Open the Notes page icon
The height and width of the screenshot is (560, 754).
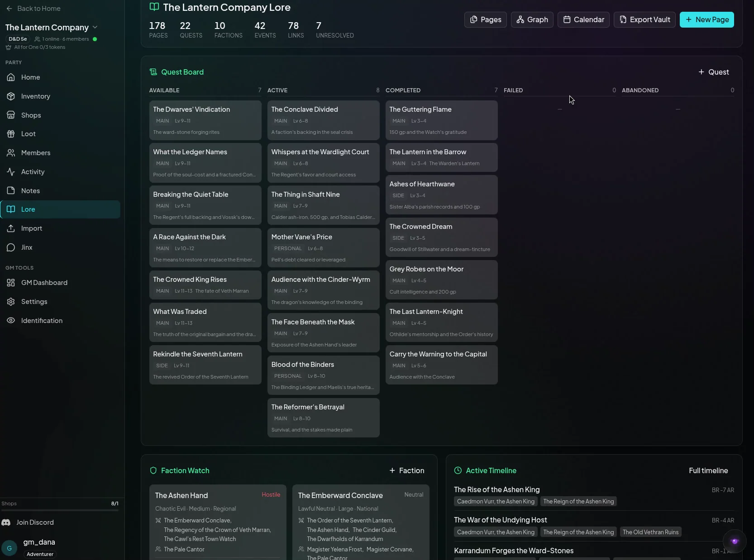coord(11,191)
